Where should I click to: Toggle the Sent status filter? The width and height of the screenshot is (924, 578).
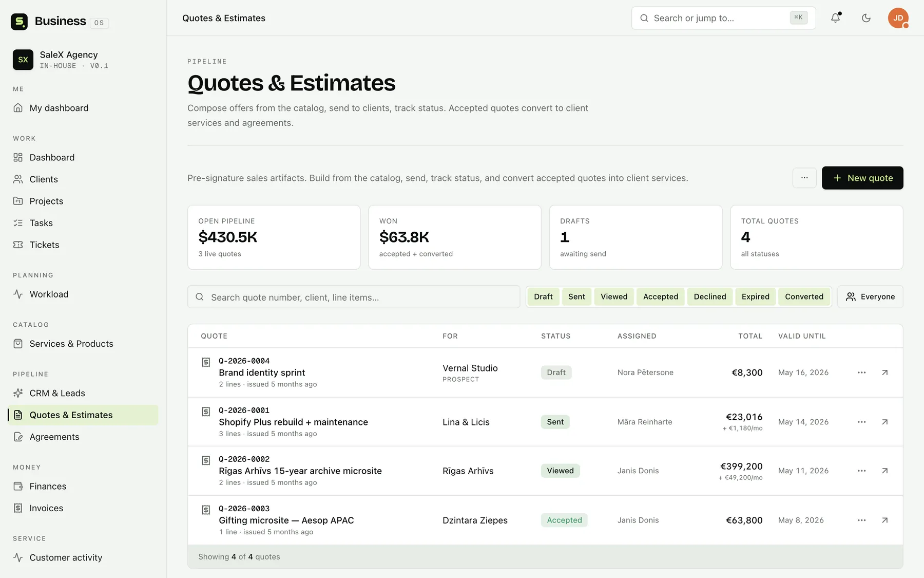[576, 296]
